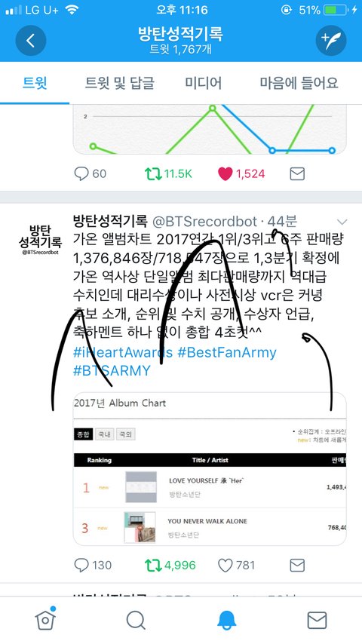Switch to the 트윗 및 답글 tab

120,83
